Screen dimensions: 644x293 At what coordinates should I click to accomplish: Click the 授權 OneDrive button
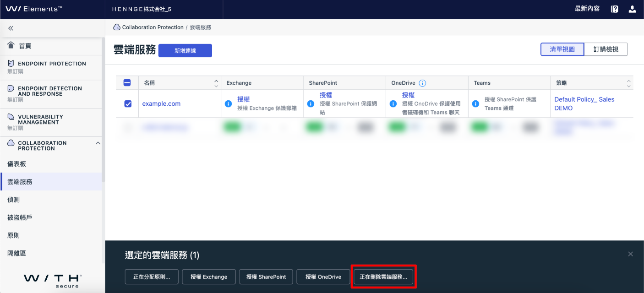pos(323,277)
